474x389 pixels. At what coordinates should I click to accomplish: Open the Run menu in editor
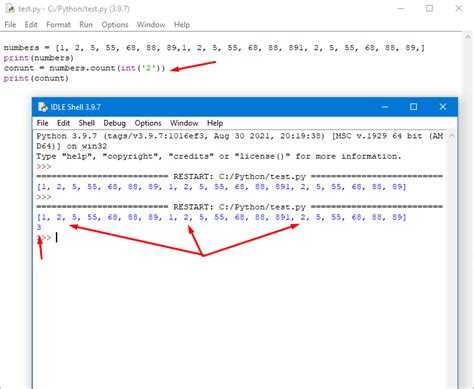pyautogui.click(x=86, y=25)
